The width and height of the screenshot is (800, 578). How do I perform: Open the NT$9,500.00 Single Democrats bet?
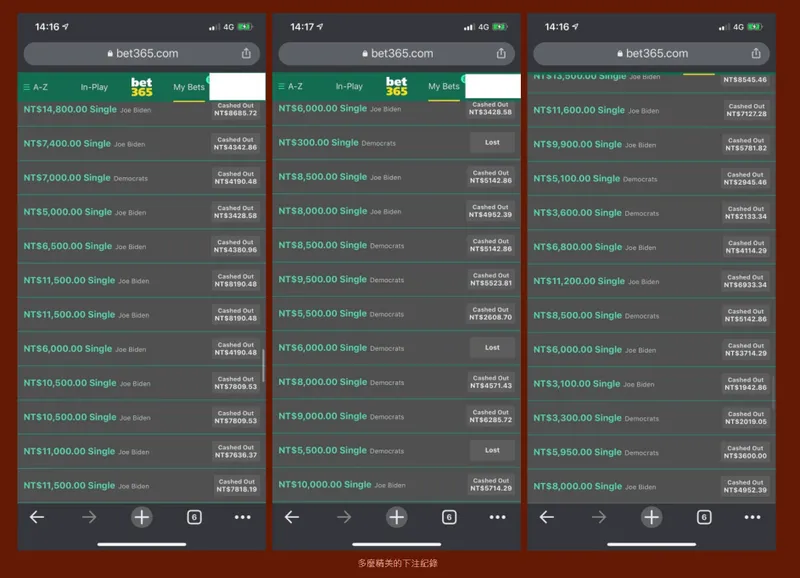click(396, 280)
